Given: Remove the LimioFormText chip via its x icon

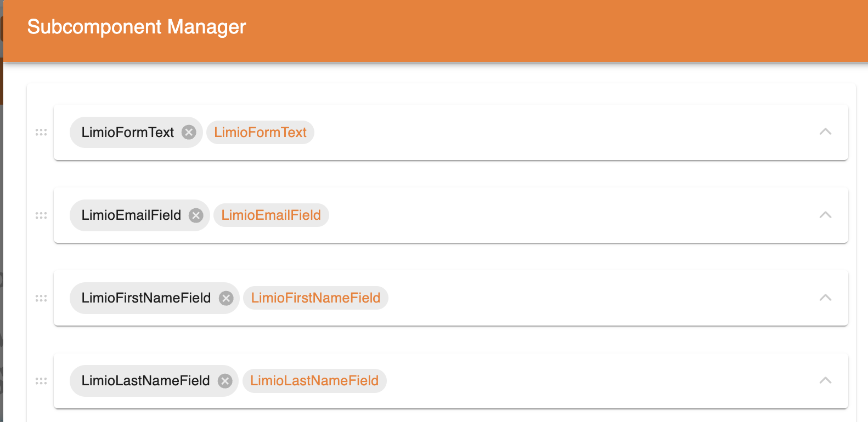Looking at the screenshot, I should 189,132.
